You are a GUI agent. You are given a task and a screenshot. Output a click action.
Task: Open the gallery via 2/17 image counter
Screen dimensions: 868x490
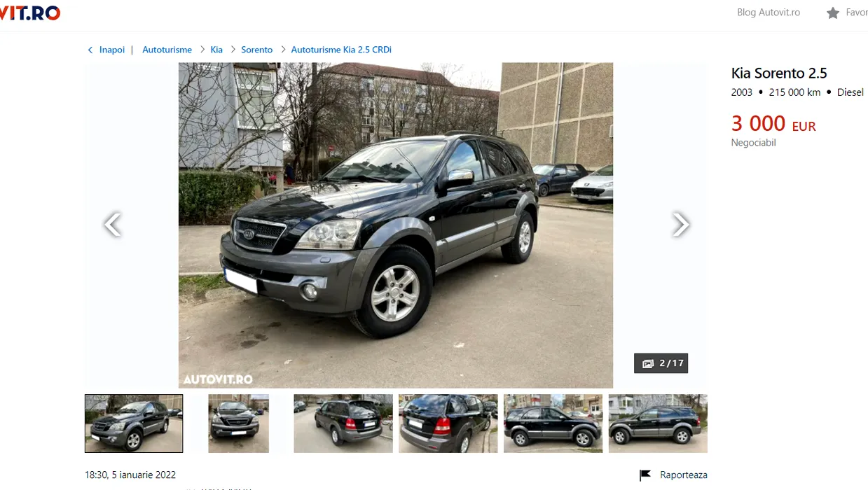click(x=661, y=363)
